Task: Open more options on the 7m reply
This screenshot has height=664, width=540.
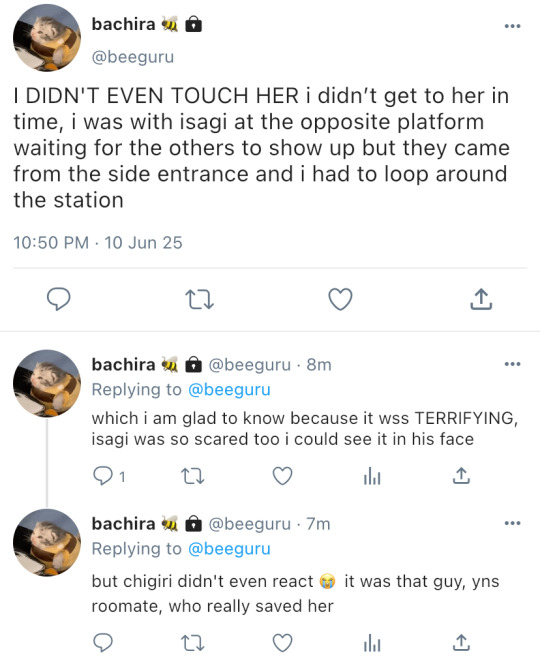Action: point(512,523)
